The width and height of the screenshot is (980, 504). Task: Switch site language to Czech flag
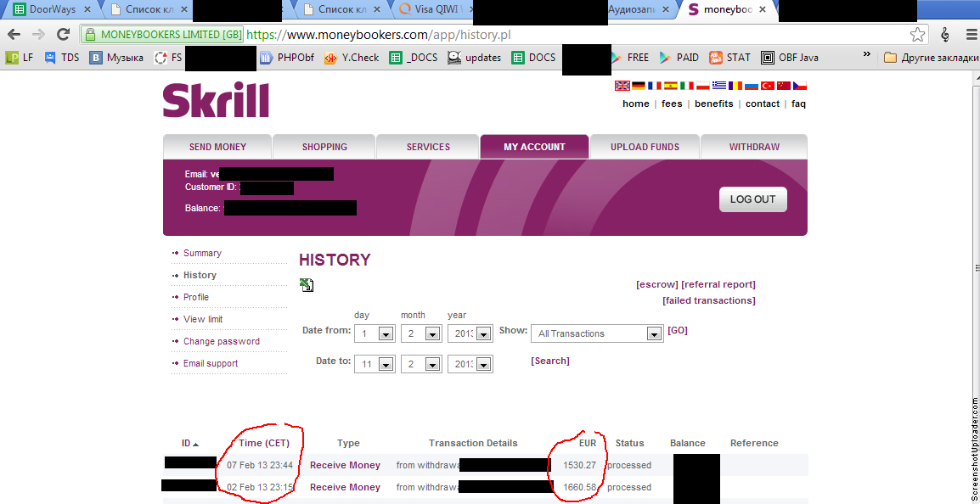coord(800,86)
